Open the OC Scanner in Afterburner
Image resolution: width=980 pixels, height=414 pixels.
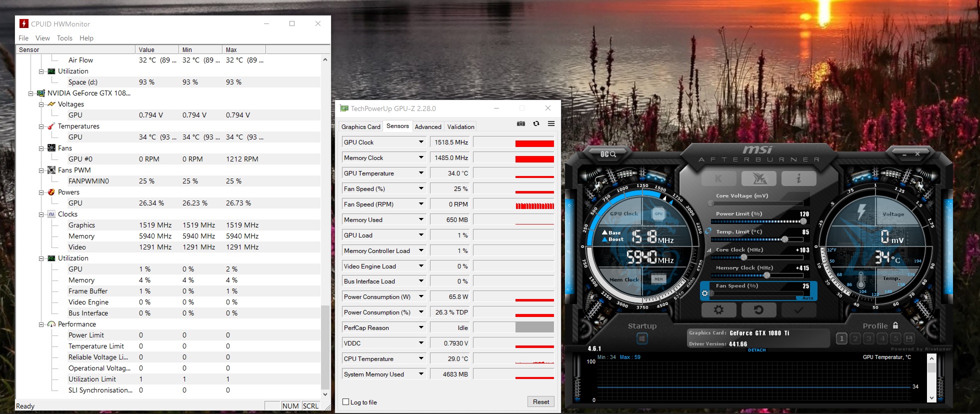(608, 154)
